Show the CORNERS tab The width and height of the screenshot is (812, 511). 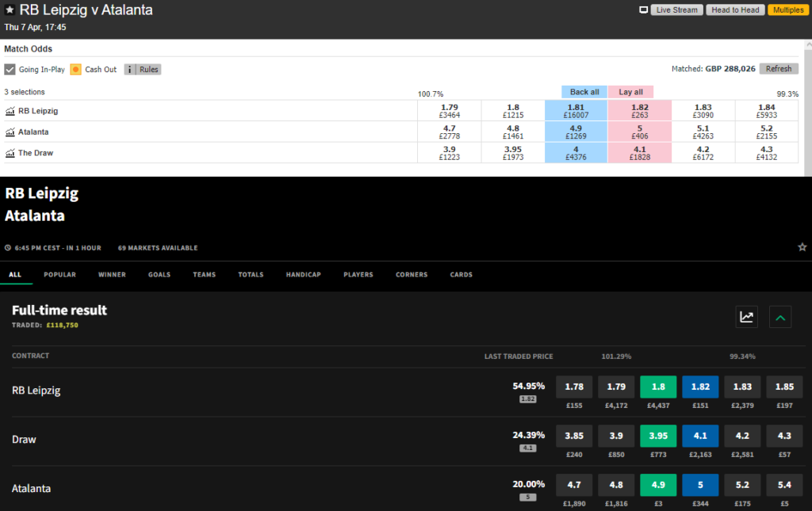412,275
